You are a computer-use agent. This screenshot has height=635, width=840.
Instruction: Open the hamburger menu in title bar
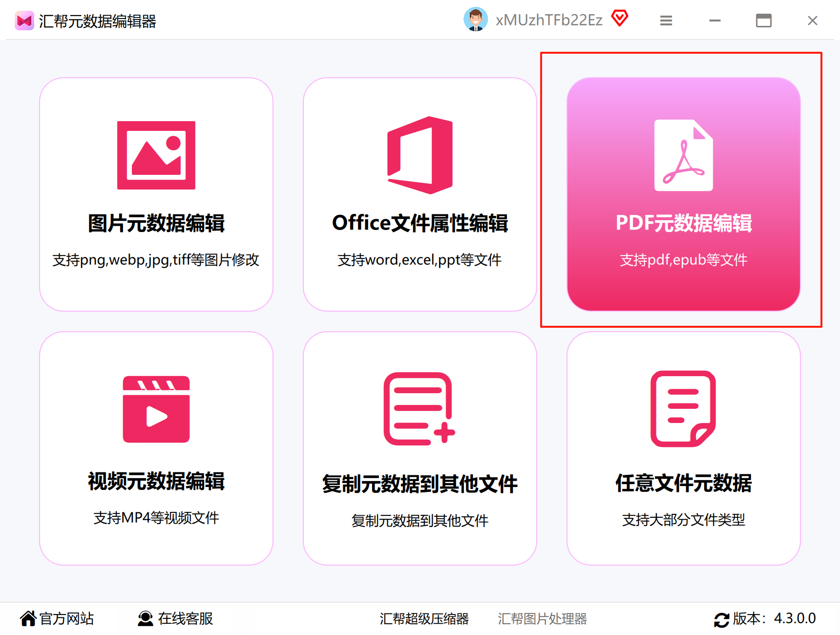pyautogui.click(x=666, y=21)
